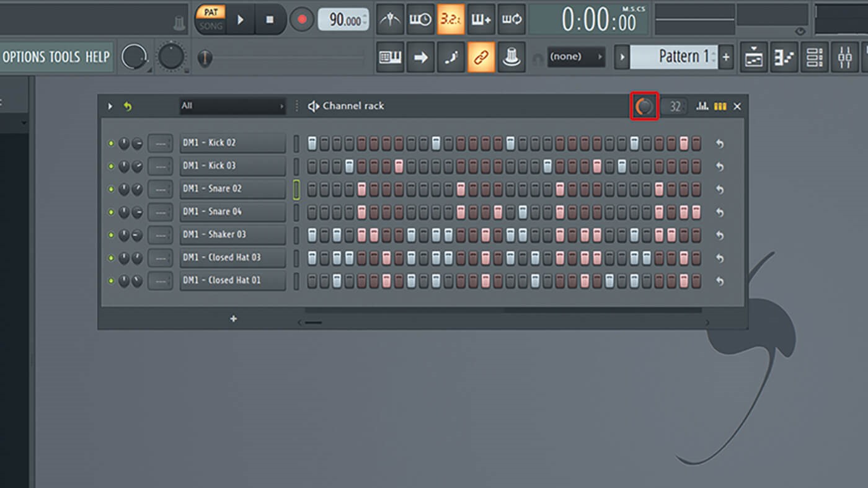The height and width of the screenshot is (488, 868).
Task: Switch playback mode from PAT to SONG
Action: pyautogui.click(x=211, y=26)
